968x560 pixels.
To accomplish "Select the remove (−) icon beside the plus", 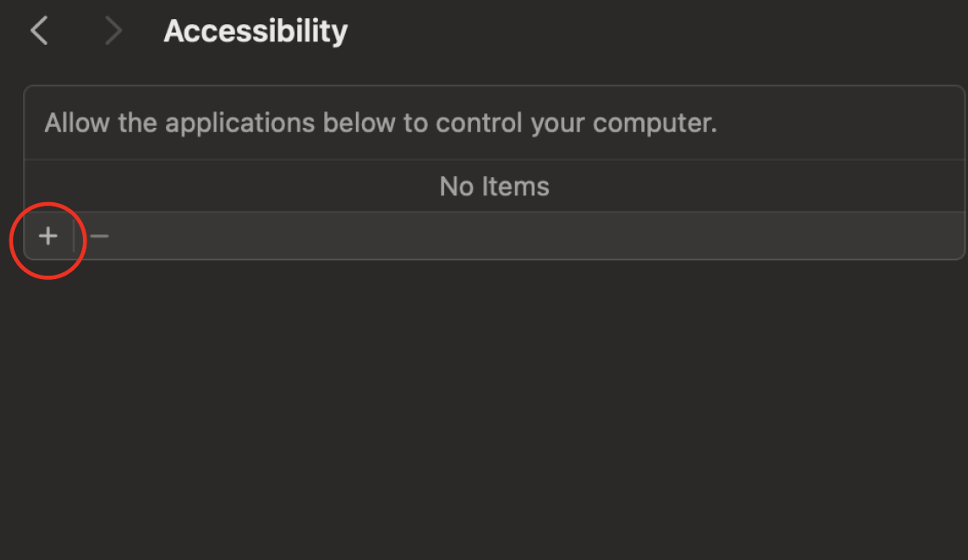I will click(99, 236).
